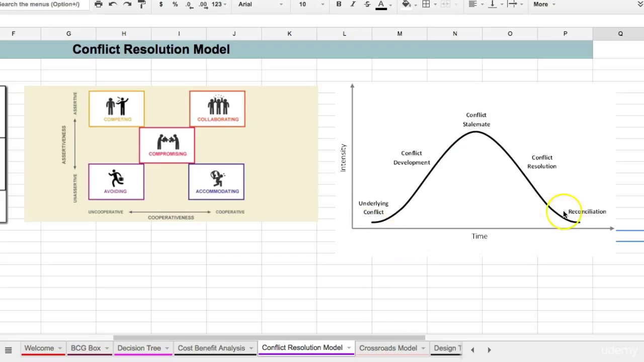
Task: Open the More toolbar menu
Action: pyautogui.click(x=544, y=4)
